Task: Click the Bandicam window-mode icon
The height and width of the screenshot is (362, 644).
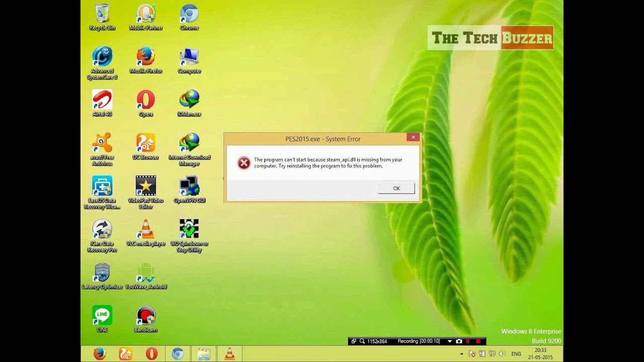Action: click(x=354, y=341)
